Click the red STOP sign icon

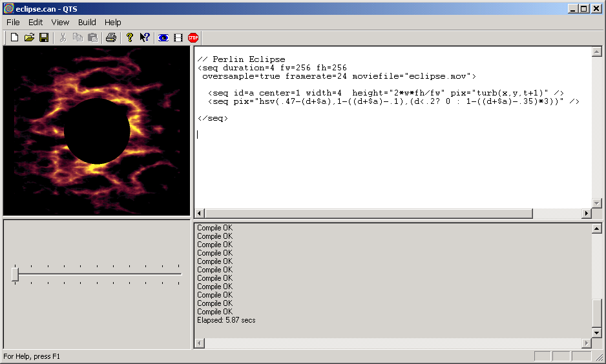(x=193, y=37)
